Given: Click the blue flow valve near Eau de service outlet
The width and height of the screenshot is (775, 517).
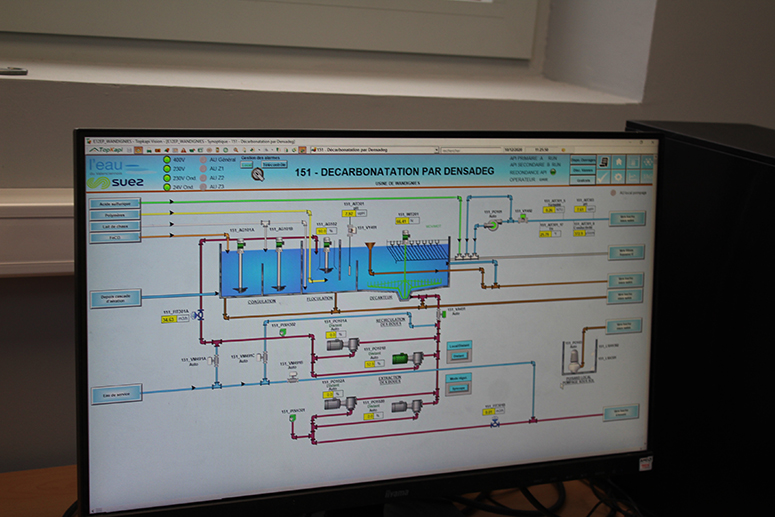Looking at the screenshot, I should (x=494, y=424).
